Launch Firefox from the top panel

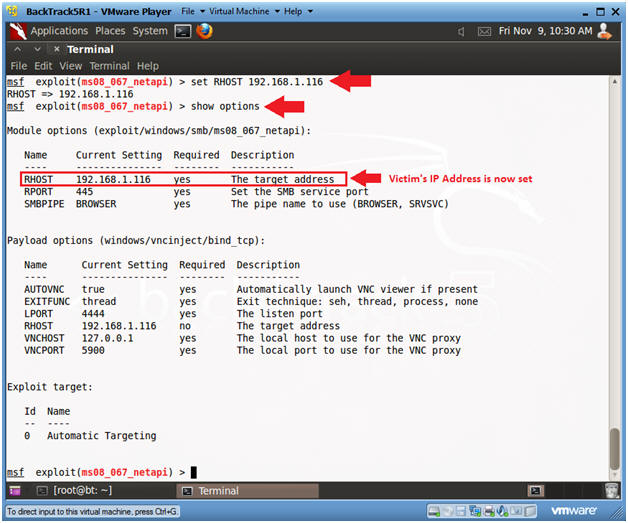pos(204,31)
